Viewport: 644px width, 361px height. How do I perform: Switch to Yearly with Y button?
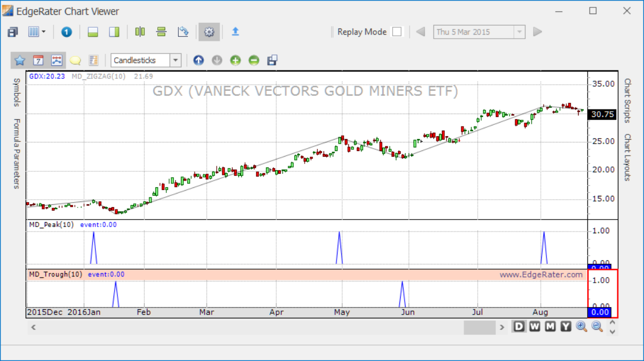pyautogui.click(x=566, y=326)
